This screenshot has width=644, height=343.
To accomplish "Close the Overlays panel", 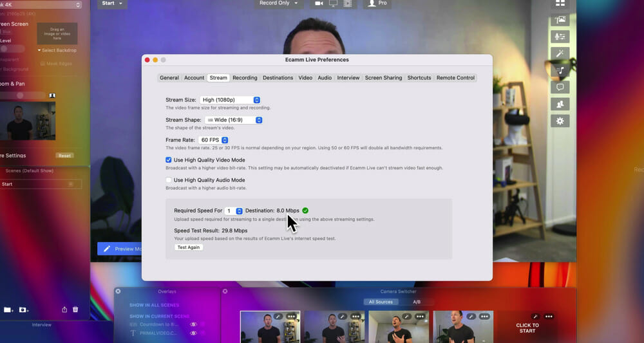I will (x=118, y=291).
